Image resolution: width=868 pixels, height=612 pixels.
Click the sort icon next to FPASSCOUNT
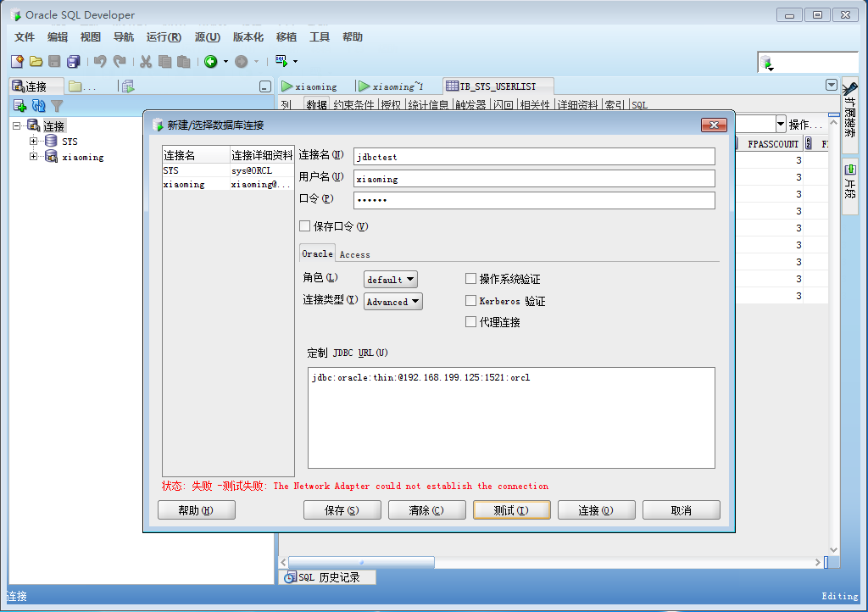pos(808,144)
